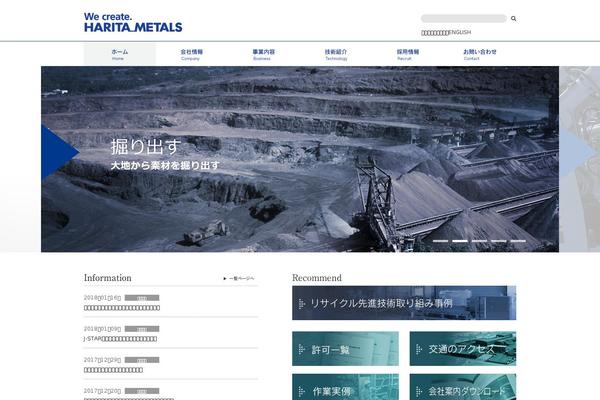Viewport: 600px width, 400px height.
Task: Open the 2017 12 29 news entry
Action: pos(113,370)
